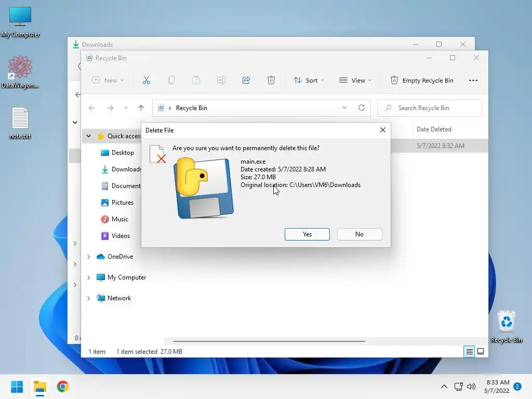
Task: Expand the Network tree node
Action: pyautogui.click(x=88, y=298)
